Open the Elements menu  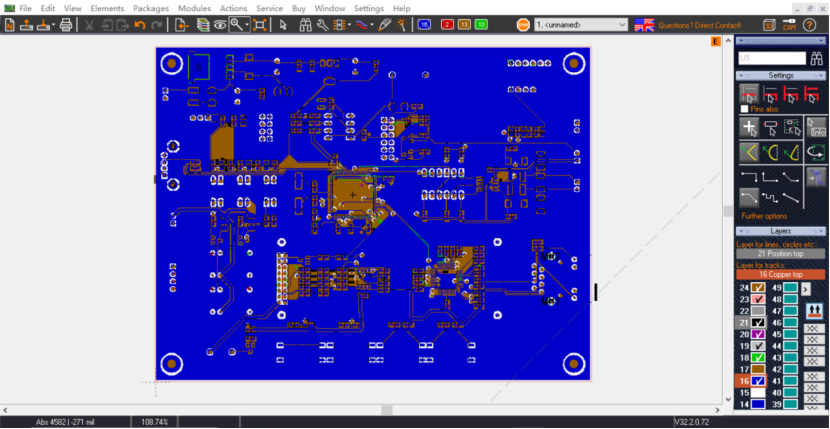click(x=107, y=8)
